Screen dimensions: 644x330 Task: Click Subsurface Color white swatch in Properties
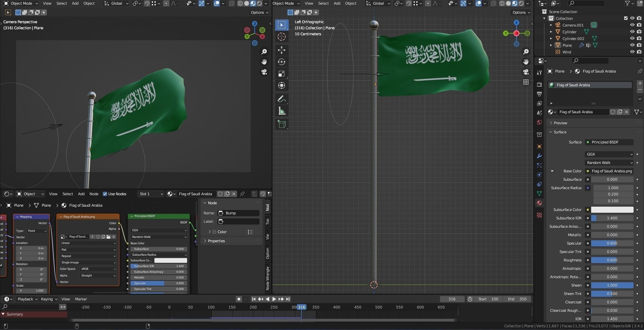click(x=612, y=210)
